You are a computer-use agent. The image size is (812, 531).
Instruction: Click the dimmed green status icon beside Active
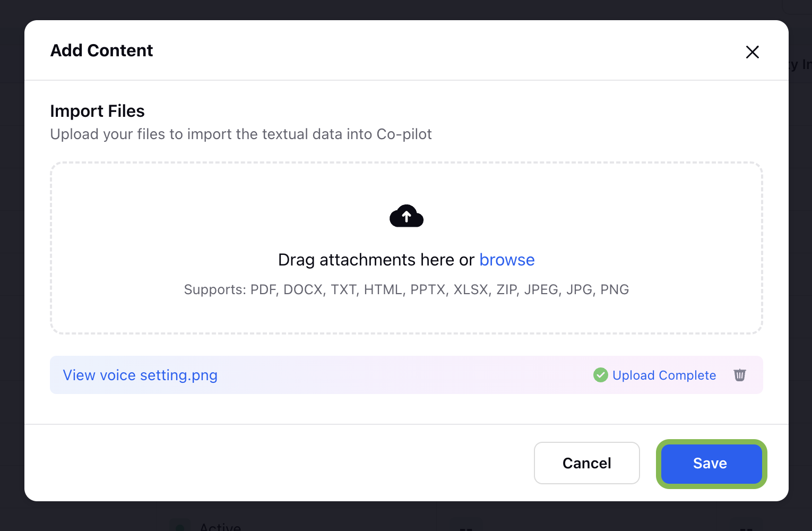click(180, 526)
